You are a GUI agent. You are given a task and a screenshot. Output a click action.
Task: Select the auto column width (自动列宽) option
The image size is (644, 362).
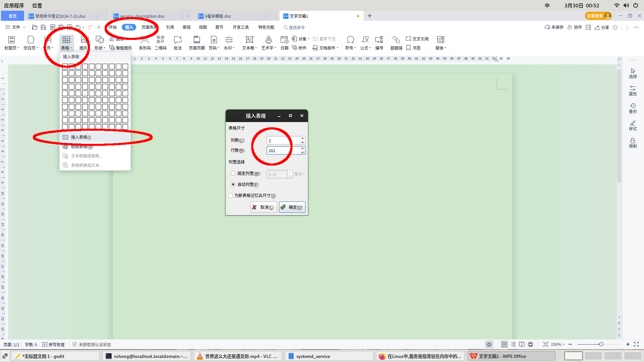tap(233, 184)
